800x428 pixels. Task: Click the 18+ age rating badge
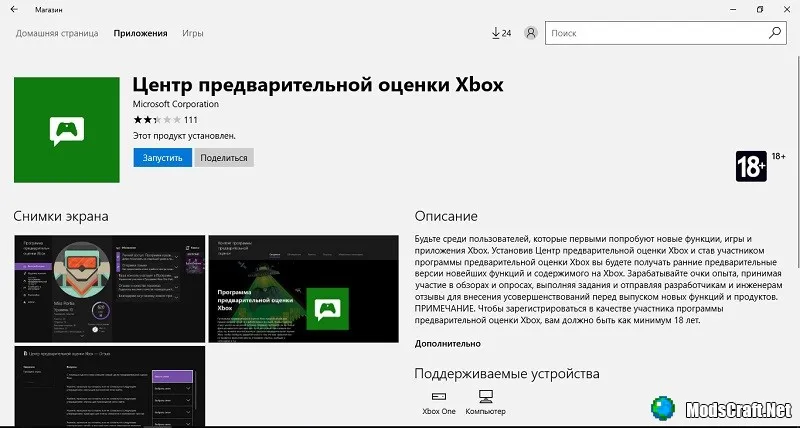750,166
